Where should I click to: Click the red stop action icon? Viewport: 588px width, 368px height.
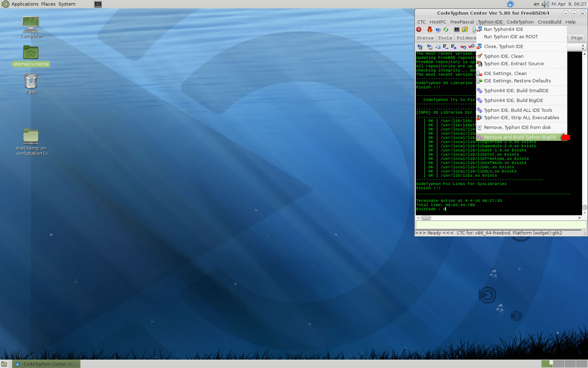click(x=419, y=29)
